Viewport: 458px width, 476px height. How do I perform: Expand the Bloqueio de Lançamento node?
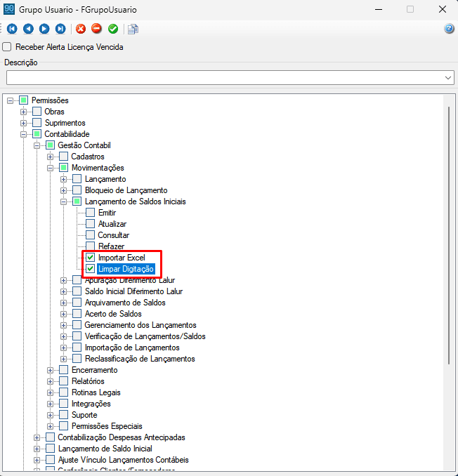point(63,190)
